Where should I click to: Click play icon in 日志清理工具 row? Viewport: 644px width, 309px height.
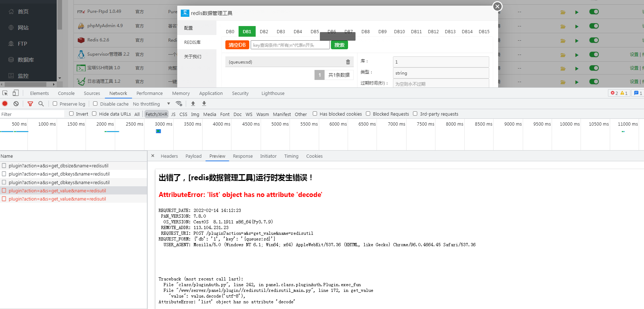coord(577,82)
